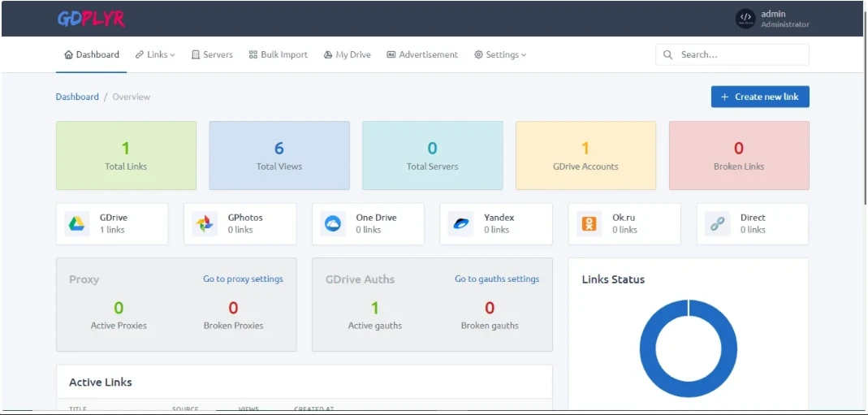Click the search magnifier icon

click(668, 55)
